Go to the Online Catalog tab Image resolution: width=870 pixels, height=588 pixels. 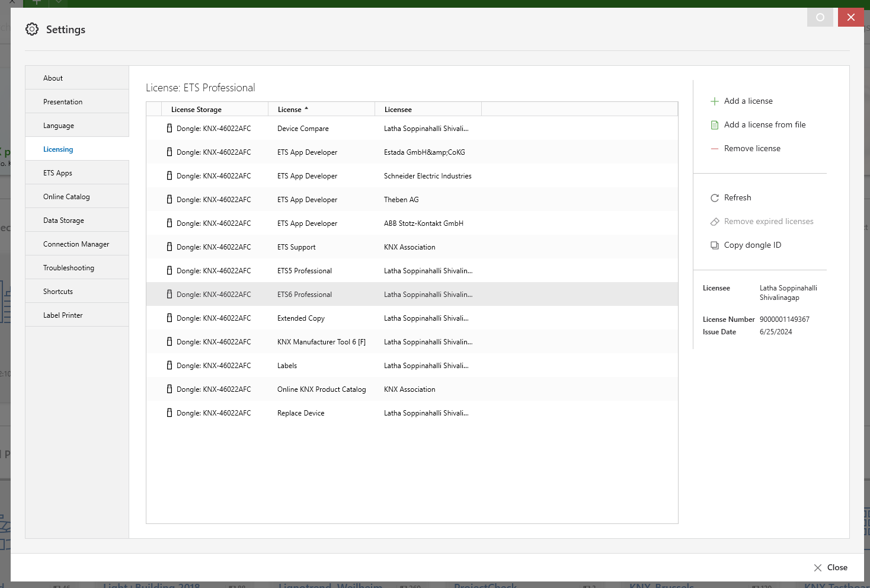click(77, 196)
